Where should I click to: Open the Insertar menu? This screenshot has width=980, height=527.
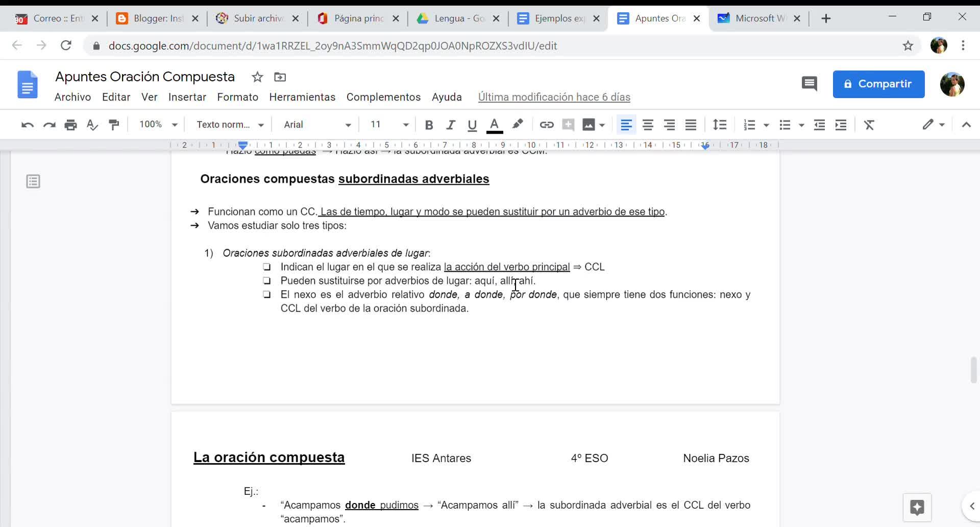[x=187, y=97]
